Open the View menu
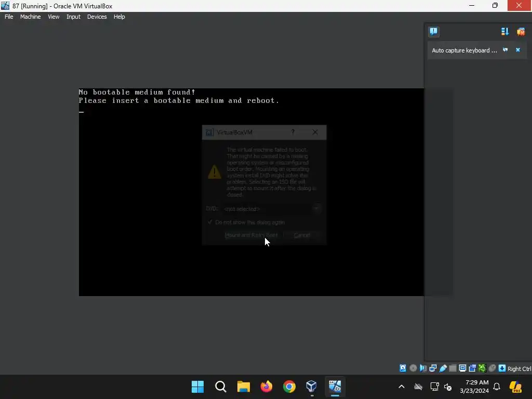The image size is (532, 399). point(54,17)
